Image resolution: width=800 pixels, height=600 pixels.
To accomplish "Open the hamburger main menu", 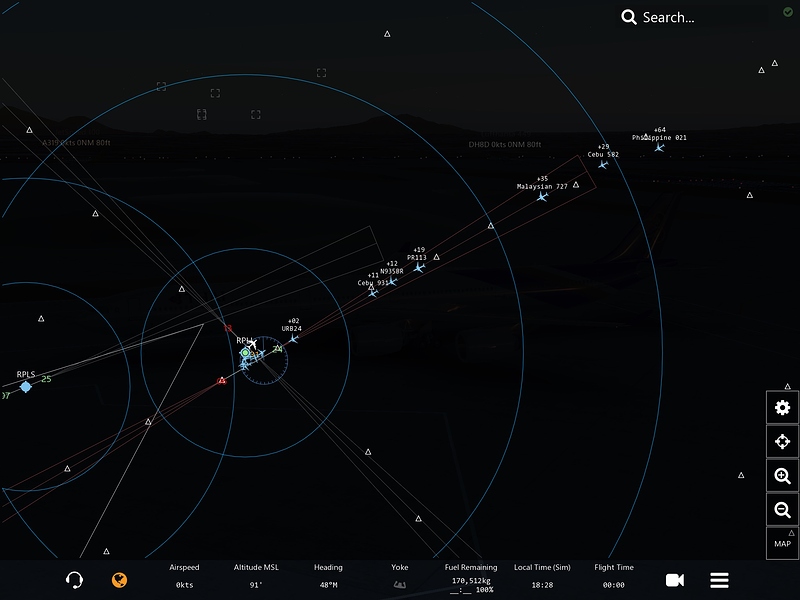I will point(719,580).
